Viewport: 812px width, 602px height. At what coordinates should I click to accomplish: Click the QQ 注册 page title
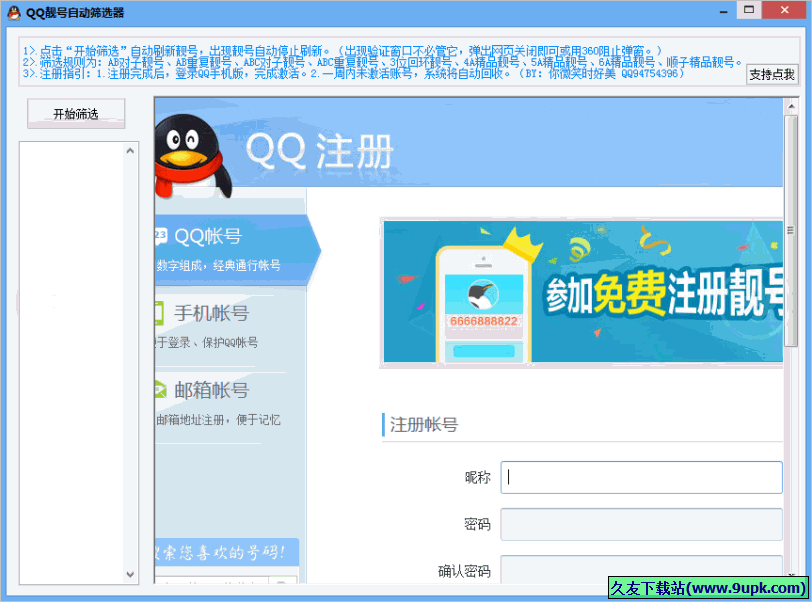coord(320,151)
